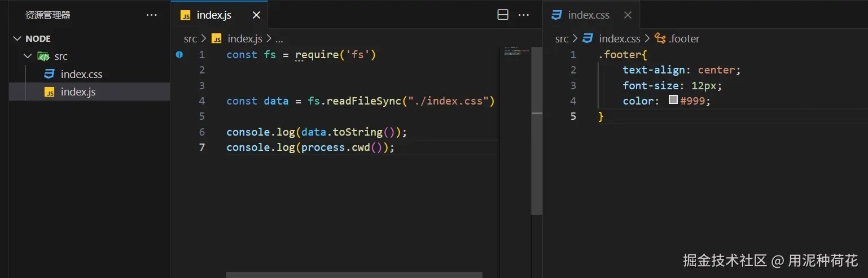
Task: Click process.cwd in the last line
Action: (336, 147)
